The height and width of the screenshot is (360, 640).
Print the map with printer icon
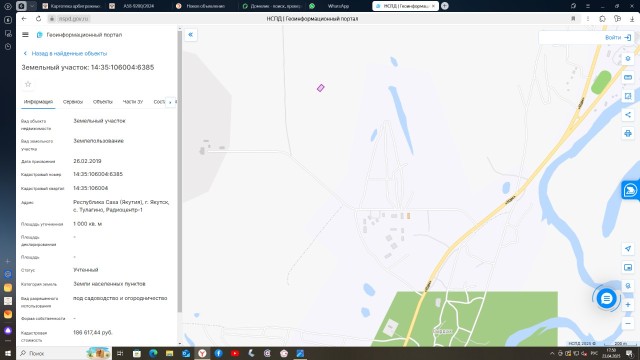click(x=628, y=133)
